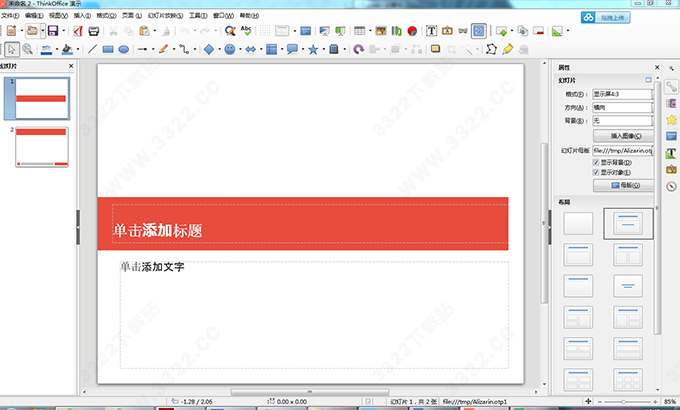Image resolution: width=680 pixels, height=410 pixels.
Task: Toggle the Edit Points tool
Action: coord(491,49)
